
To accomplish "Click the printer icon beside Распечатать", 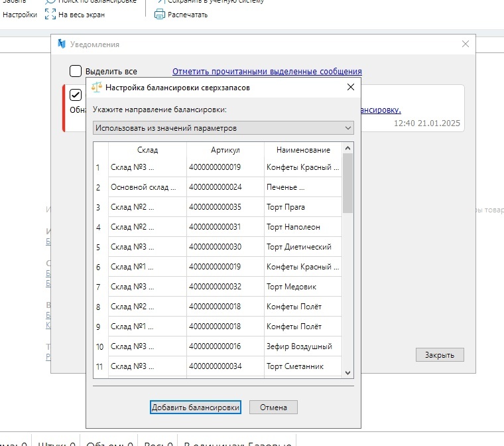I will tap(159, 15).
